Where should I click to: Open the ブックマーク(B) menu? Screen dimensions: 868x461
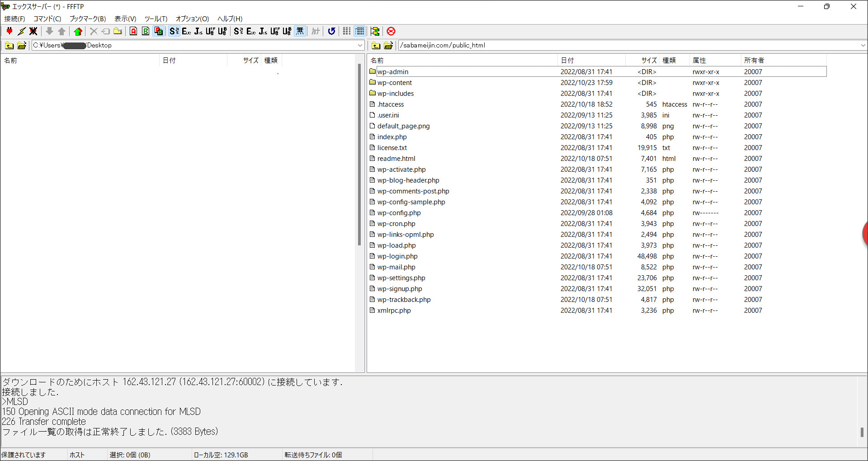pos(87,19)
